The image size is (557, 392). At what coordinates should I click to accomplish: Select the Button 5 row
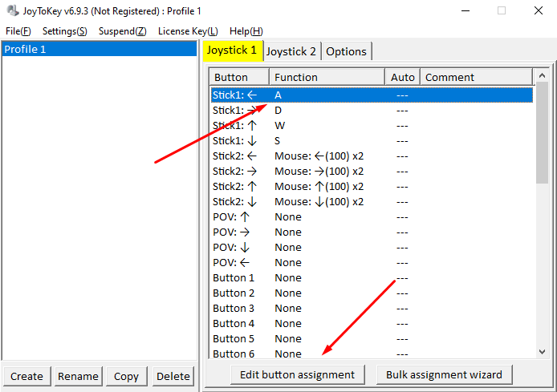point(372,339)
